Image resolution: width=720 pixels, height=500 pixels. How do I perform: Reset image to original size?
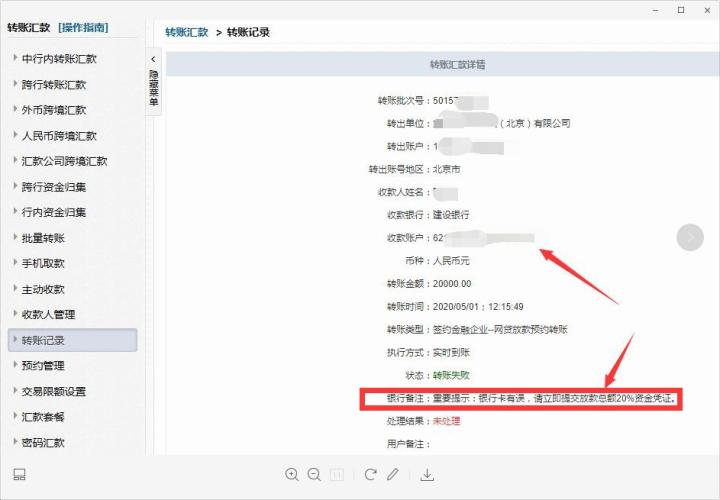[x=337, y=474]
